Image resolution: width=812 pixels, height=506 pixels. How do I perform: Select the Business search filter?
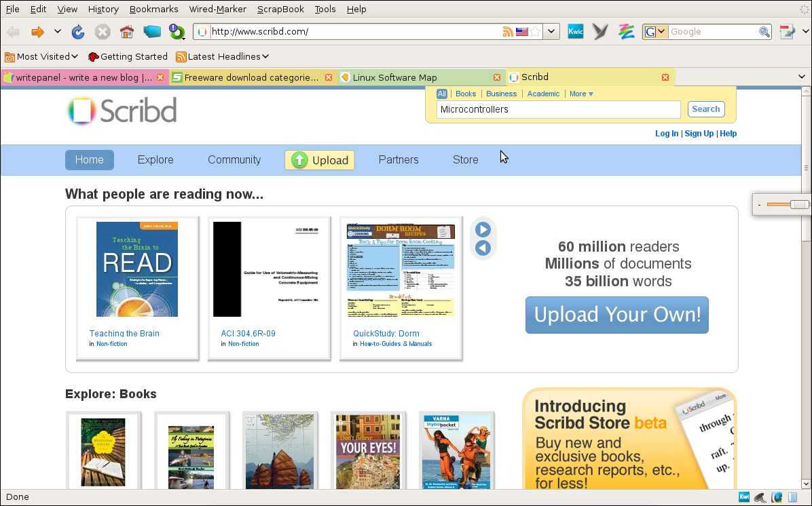click(x=501, y=94)
